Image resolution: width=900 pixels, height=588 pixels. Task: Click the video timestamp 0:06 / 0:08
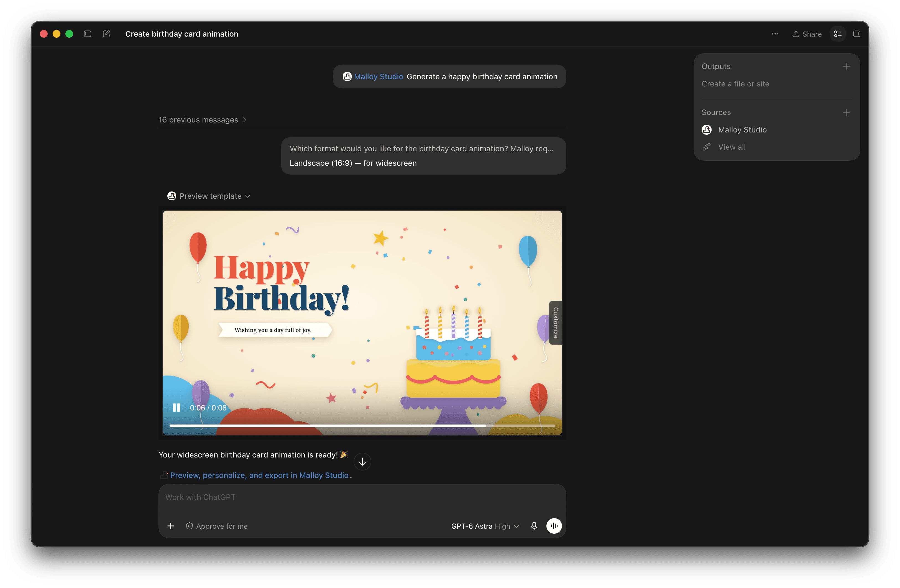click(208, 408)
